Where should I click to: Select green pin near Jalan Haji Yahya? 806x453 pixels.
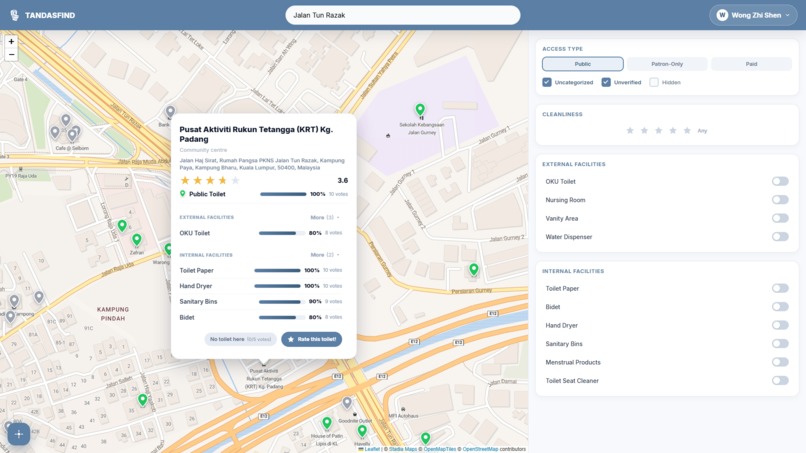tap(142, 400)
